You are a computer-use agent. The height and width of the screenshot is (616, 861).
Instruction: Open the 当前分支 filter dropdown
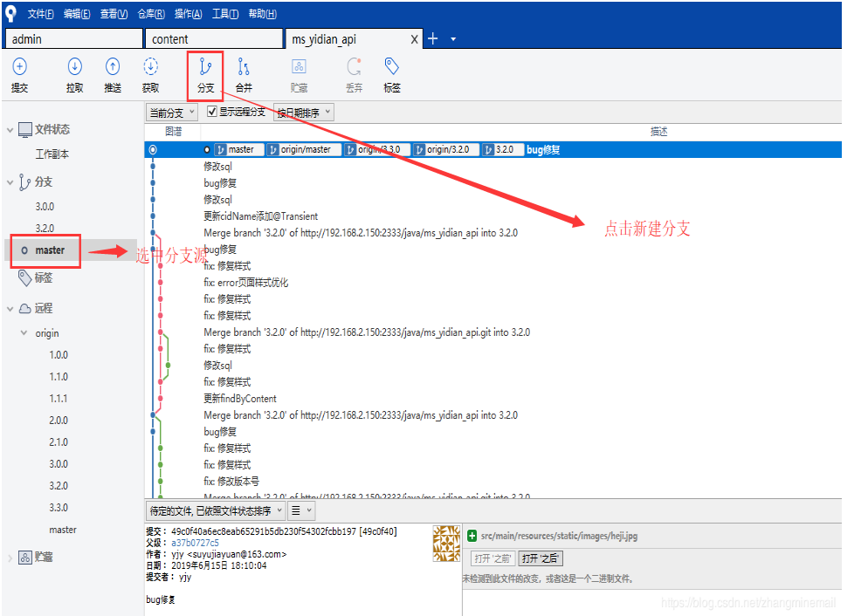point(171,113)
